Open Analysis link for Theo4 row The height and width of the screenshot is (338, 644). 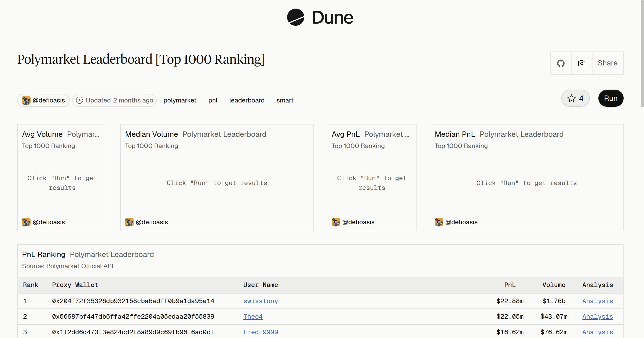(x=598, y=317)
